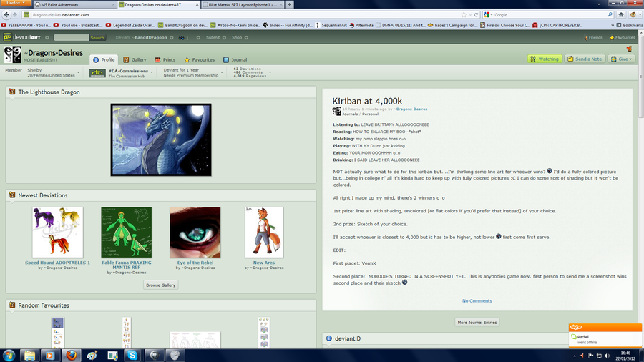Open Index Fur Affinity bookmark

(288, 25)
